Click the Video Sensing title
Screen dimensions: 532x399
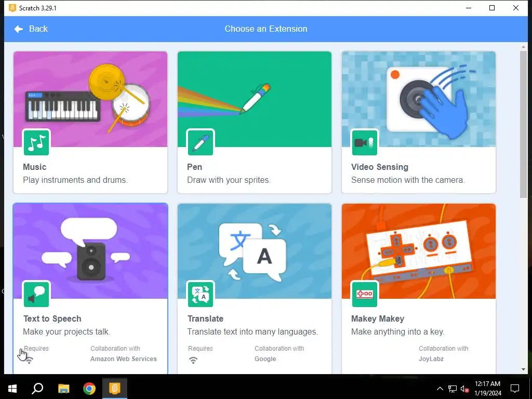pyautogui.click(x=380, y=167)
